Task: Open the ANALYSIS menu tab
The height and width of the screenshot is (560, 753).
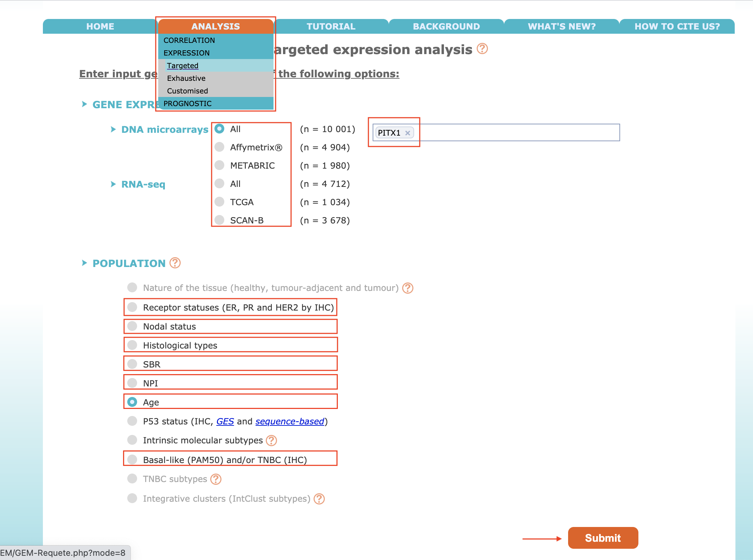Action: 215,26
